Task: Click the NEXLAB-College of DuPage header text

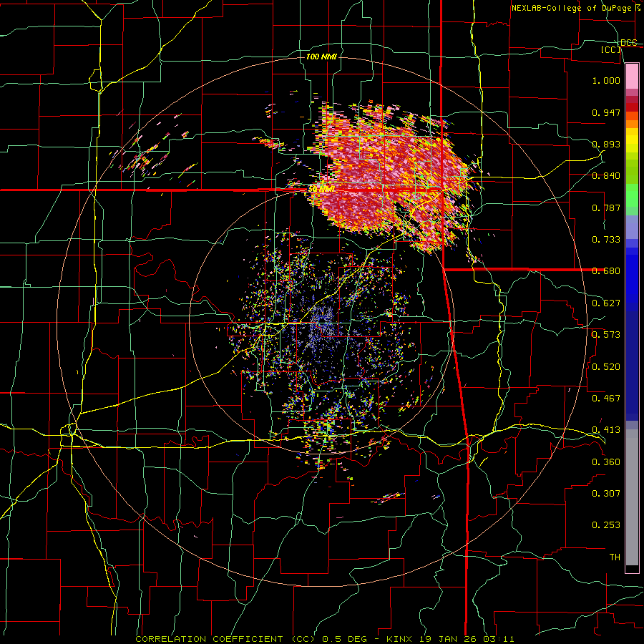Action: coord(575,8)
